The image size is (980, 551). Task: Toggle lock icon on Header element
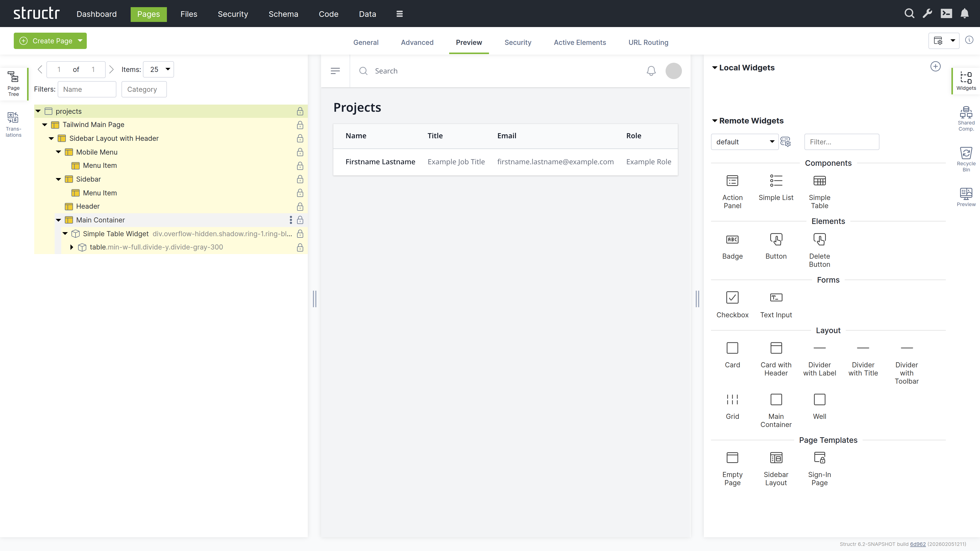point(300,206)
